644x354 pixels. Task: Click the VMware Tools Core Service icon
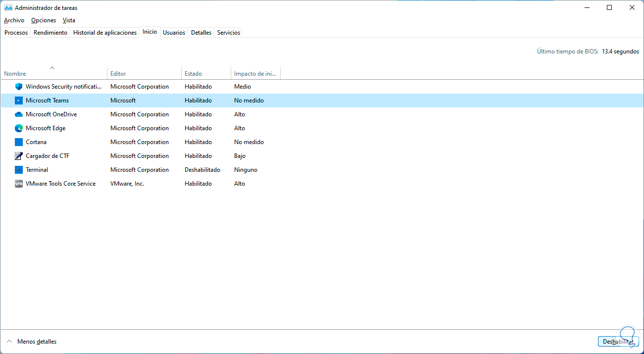[x=19, y=184]
